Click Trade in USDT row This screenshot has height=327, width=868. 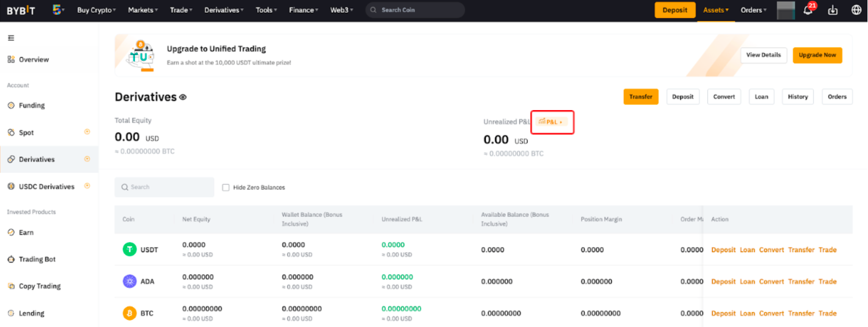tap(827, 250)
